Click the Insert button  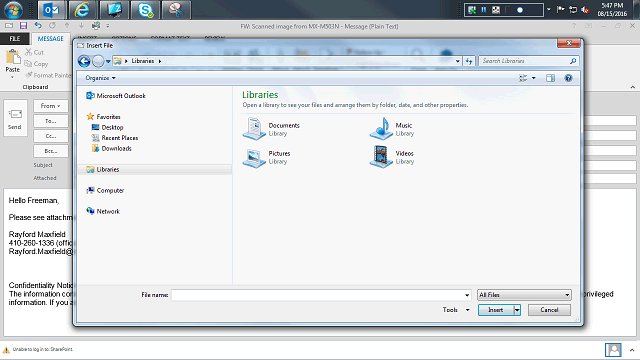tap(496, 310)
